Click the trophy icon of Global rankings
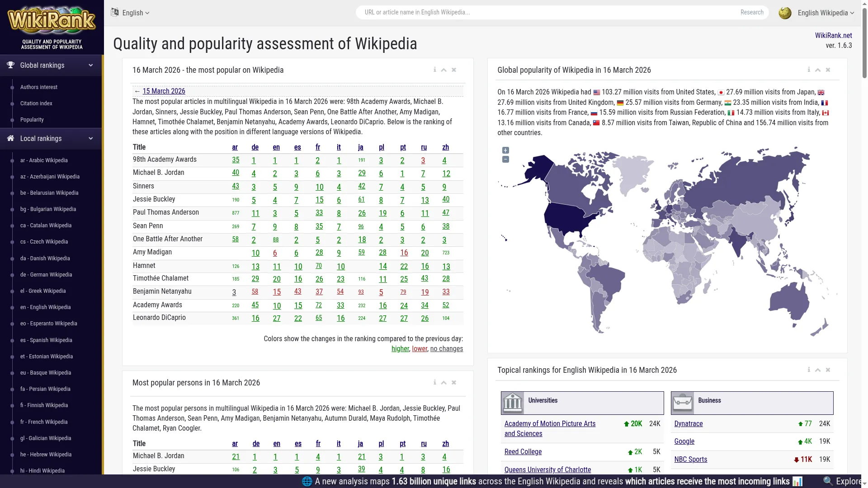Viewport: 868px width, 488px height. click(10, 65)
